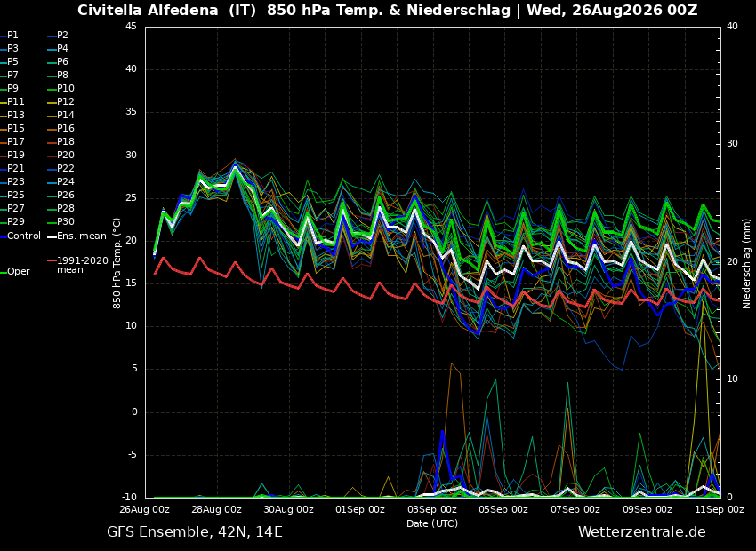Click the 28Aug 00z date axis label

coord(217,509)
